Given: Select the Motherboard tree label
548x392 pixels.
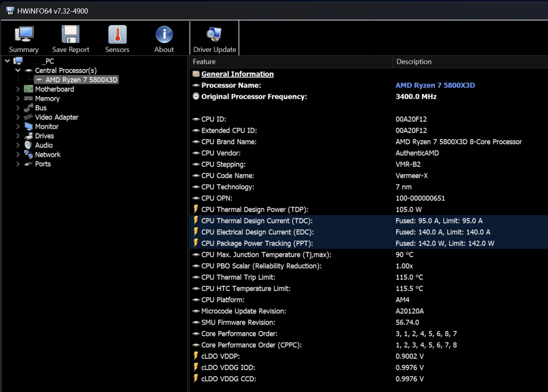Looking at the screenshot, I should tap(55, 89).
